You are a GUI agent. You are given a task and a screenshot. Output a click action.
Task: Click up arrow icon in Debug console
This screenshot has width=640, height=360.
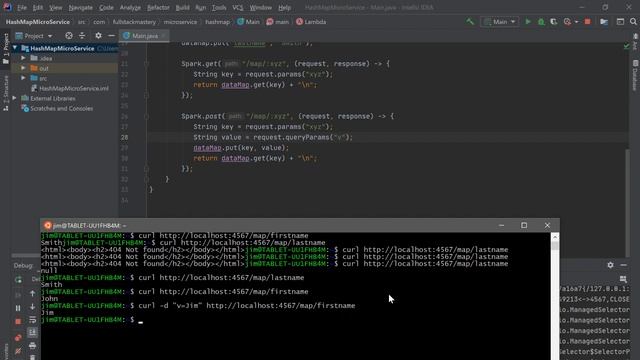coord(33,293)
